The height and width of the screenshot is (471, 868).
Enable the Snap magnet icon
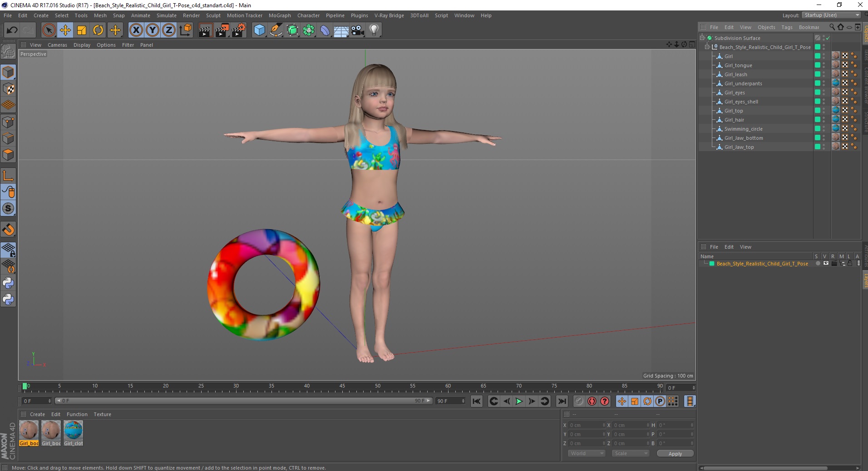coord(8,230)
